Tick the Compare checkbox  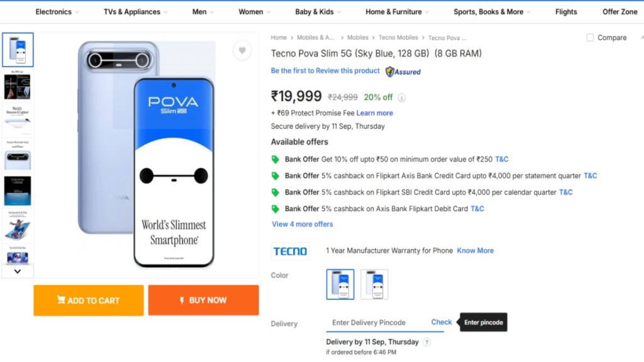(x=590, y=38)
